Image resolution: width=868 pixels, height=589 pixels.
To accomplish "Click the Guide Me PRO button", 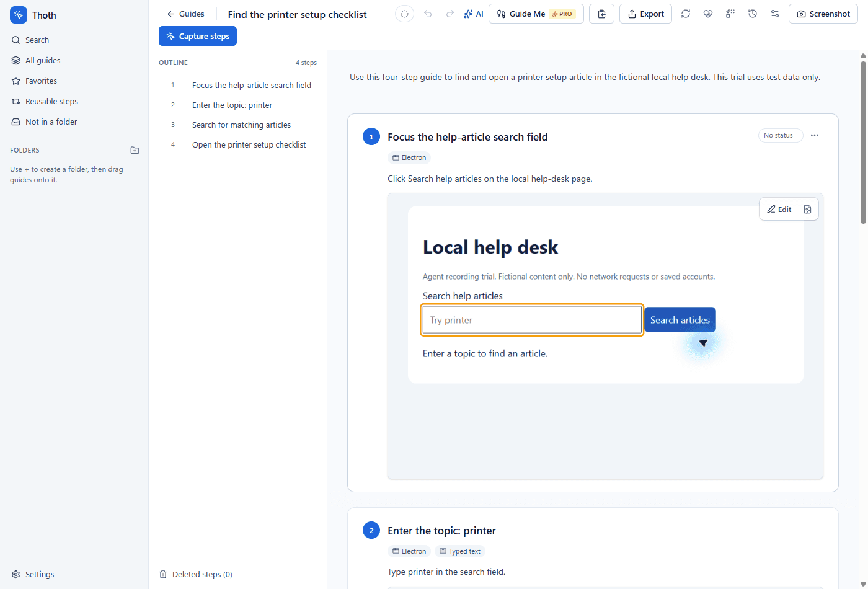I will point(536,14).
